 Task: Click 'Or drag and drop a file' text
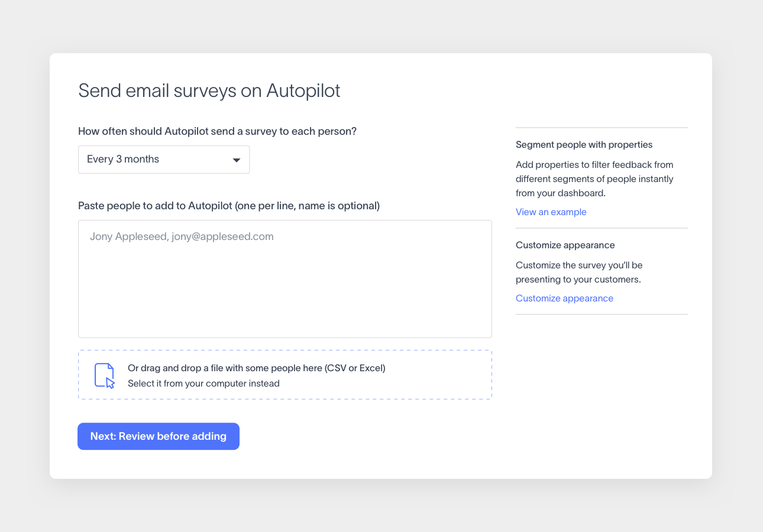[x=257, y=368]
